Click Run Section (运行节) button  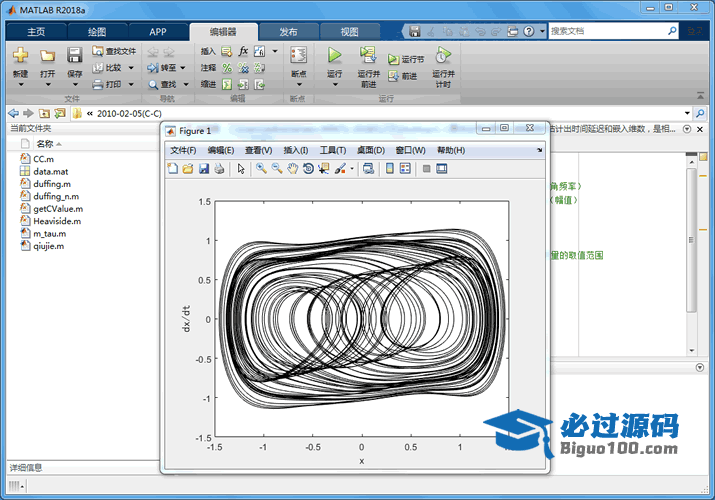(x=406, y=59)
